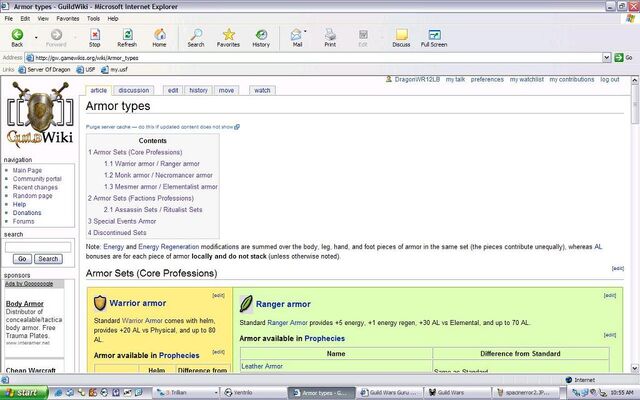This screenshot has height=400, width=640.
Task: Click the move tab
Action: point(226,90)
